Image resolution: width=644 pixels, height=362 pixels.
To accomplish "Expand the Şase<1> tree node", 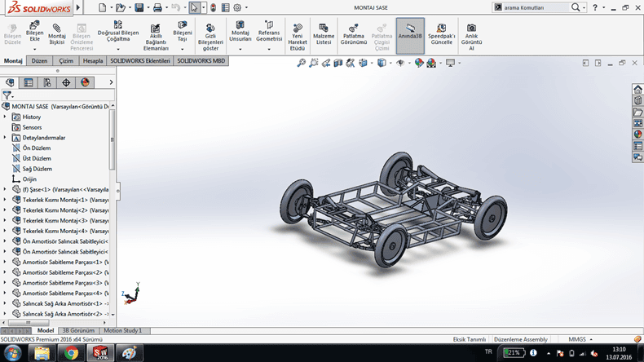I will click(5, 189).
